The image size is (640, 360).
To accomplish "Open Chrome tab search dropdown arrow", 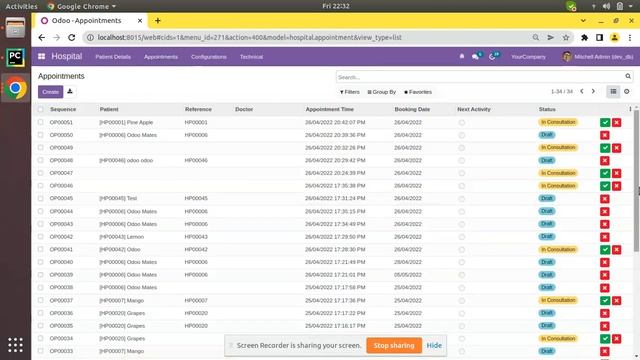I will (x=583, y=20).
